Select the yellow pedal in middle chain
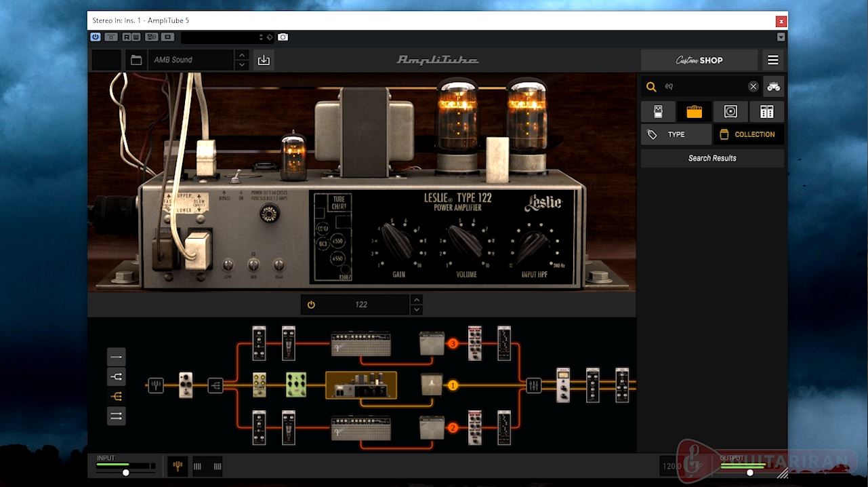 [x=260, y=385]
